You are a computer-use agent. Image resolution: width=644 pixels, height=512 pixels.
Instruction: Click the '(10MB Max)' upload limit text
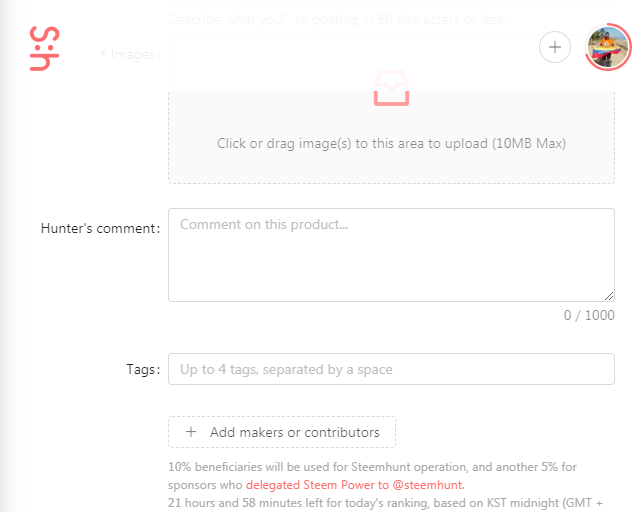[529, 143]
